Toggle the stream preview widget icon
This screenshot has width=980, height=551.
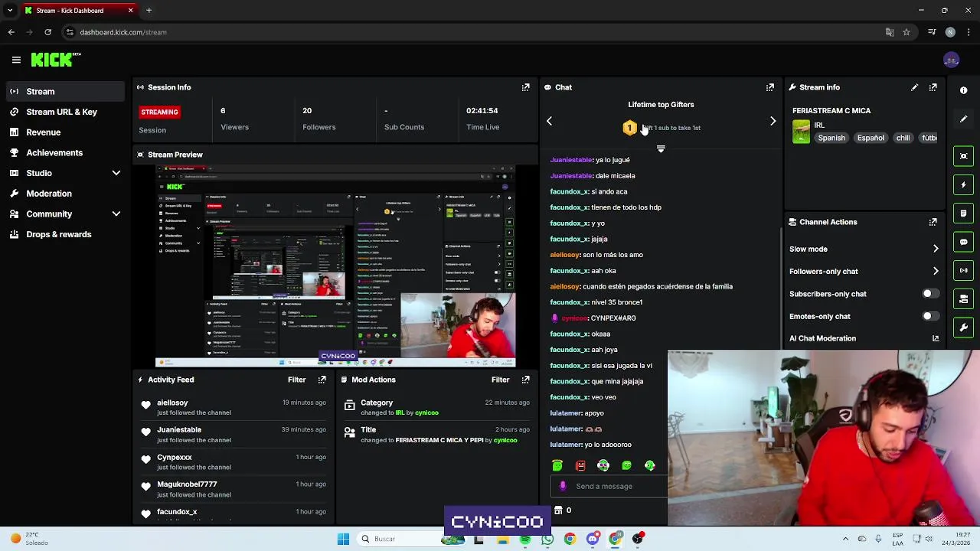pos(963,156)
